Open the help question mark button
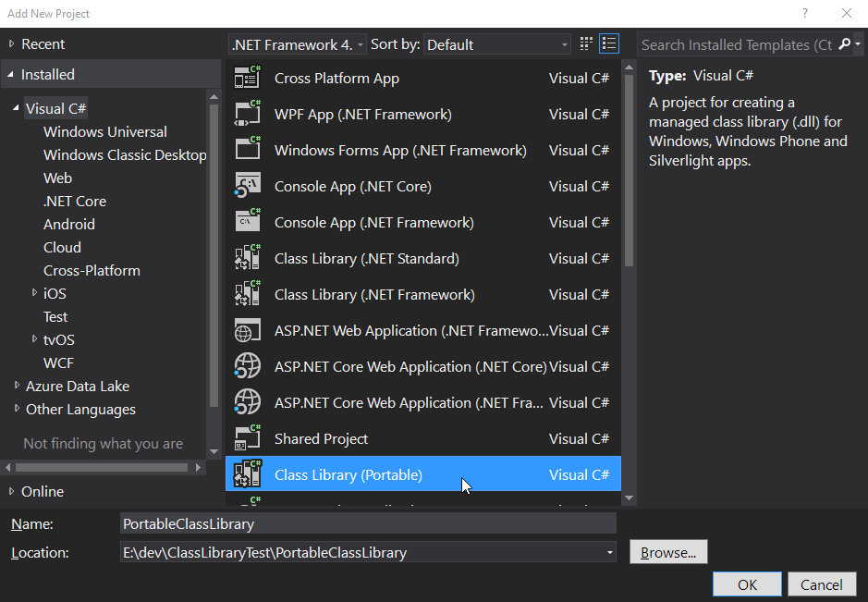 click(805, 13)
